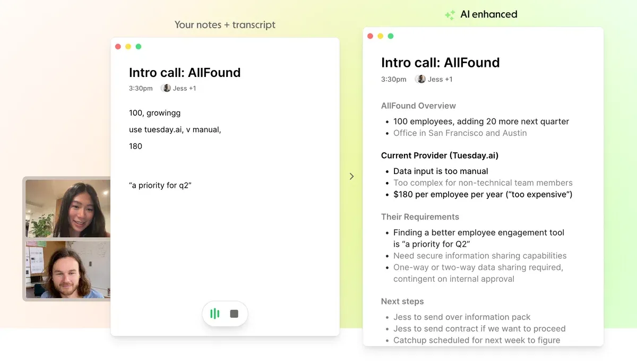The height and width of the screenshot is (364, 637).
Task: Click the "Their Requirements" section heading
Action: [x=420, y=216]
